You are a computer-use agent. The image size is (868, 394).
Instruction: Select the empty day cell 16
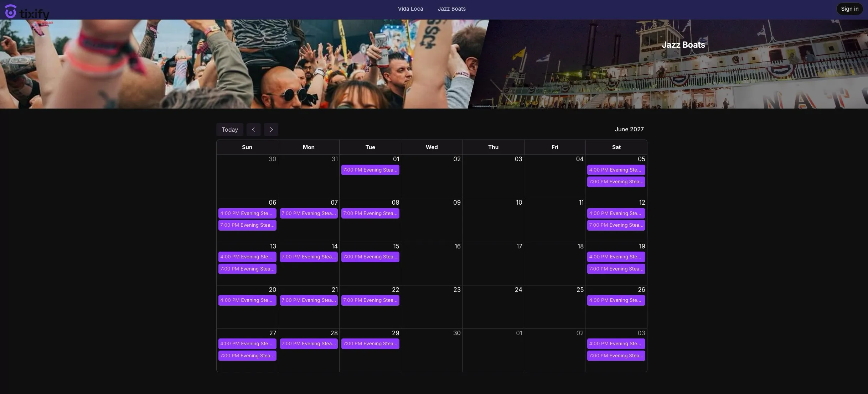click(432, 264)
